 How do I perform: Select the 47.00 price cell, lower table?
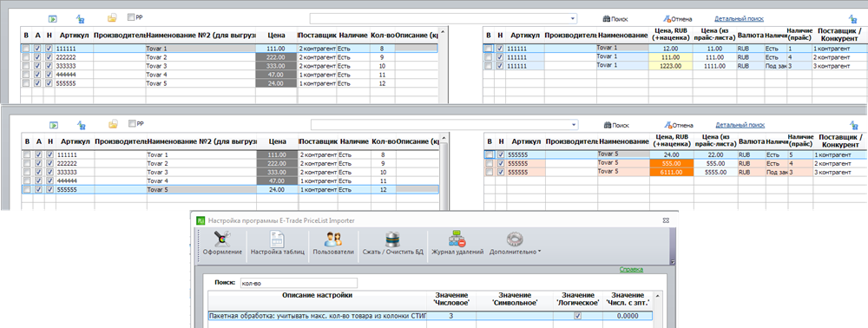(x=278, y=180)
